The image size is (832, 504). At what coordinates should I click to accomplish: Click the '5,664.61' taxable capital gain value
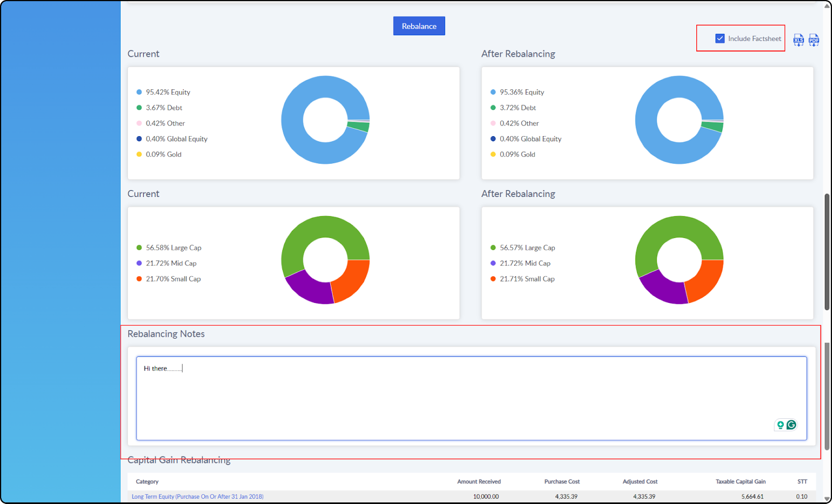[752, 497]
